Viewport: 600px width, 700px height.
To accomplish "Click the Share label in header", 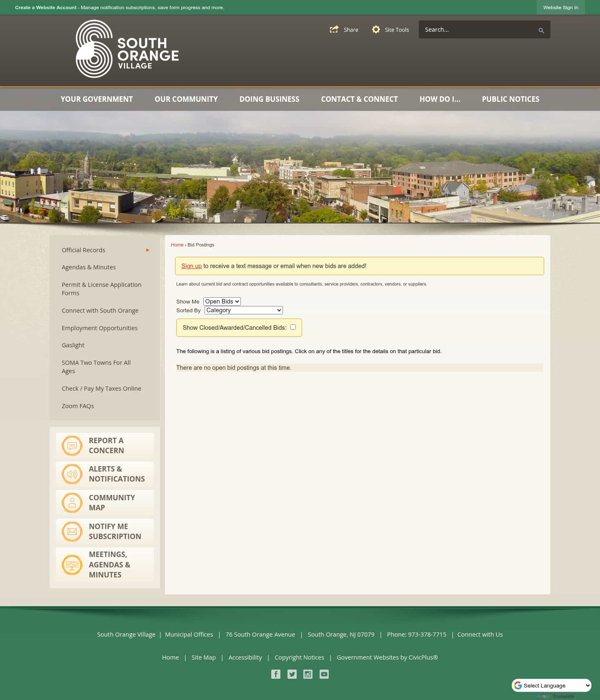I will tap(351, 30).
